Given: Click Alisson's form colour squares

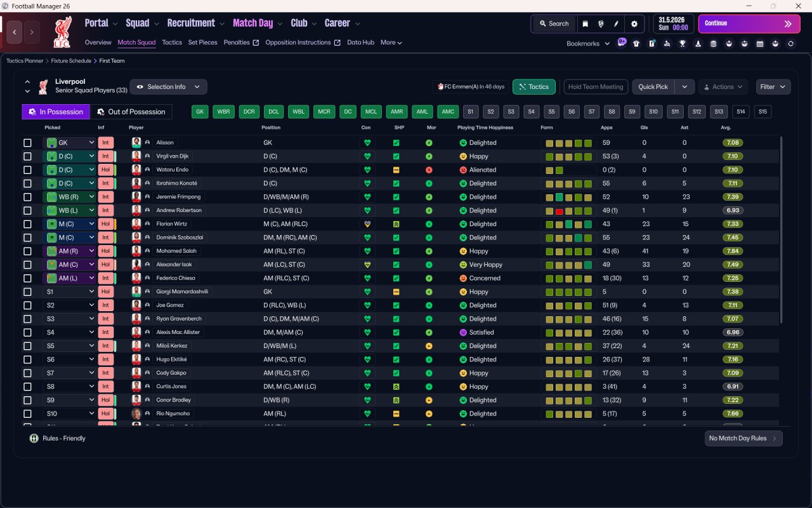Looking at the screenshot, I should pyautogui.click(x=569, y=143).
